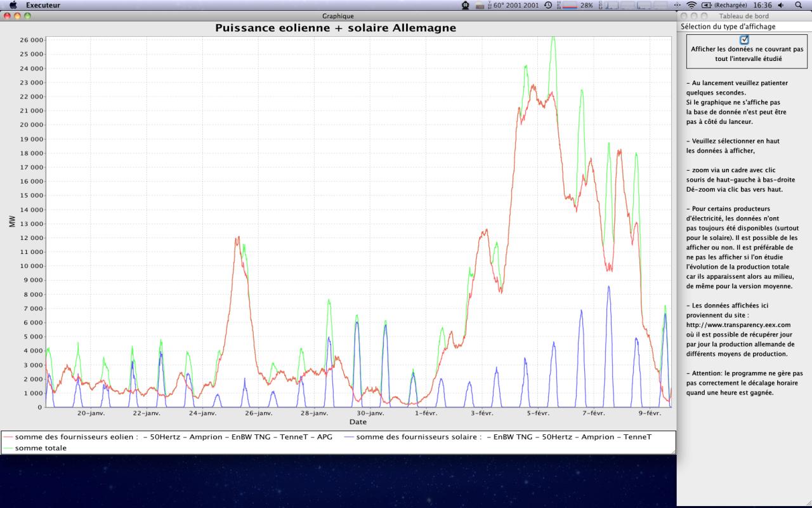Maximize the Graphique window with the green button

[27, 16]
